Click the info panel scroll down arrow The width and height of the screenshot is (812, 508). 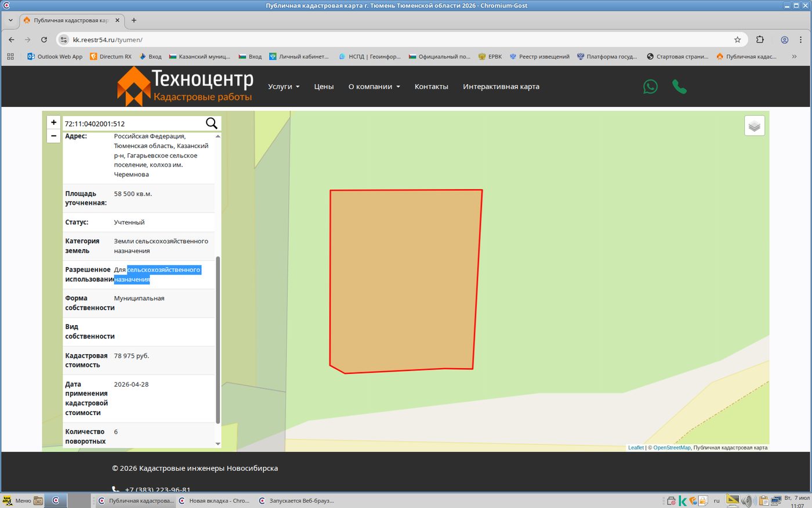click(218, 444)
